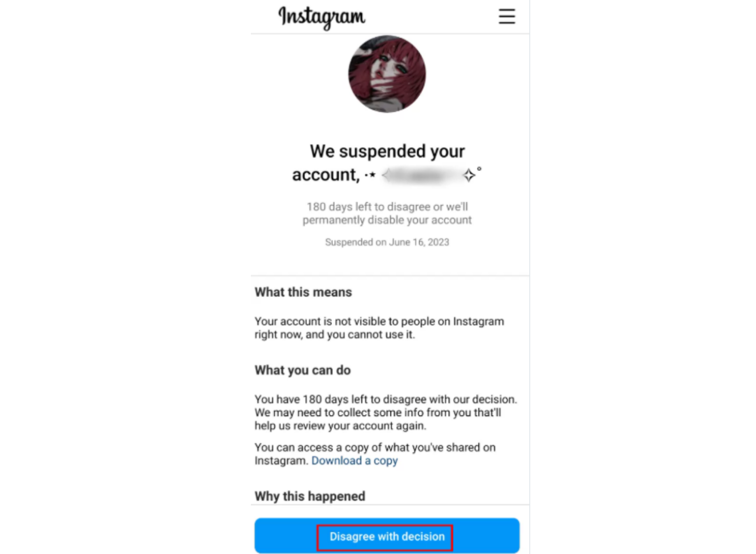This screenshot has width=756, height=554.
Task: Click the 'Your account is not visible' paragraph
Action: 379,328
